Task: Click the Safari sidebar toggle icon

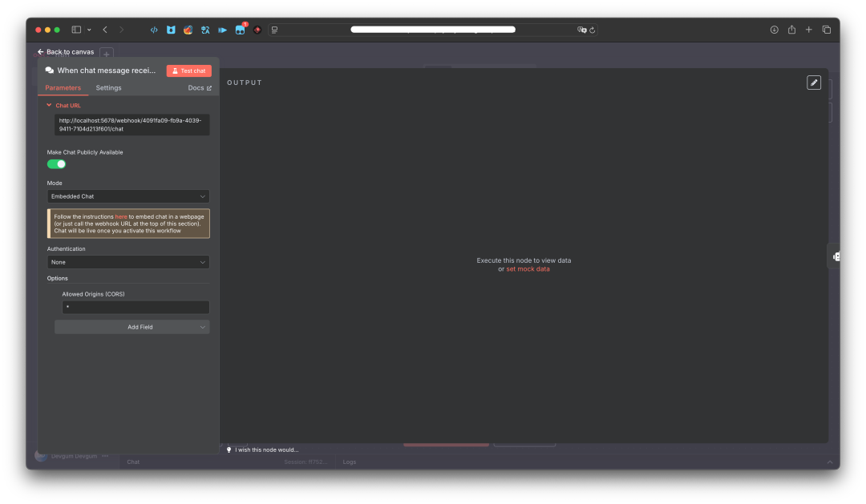Action: click(76, 30)
